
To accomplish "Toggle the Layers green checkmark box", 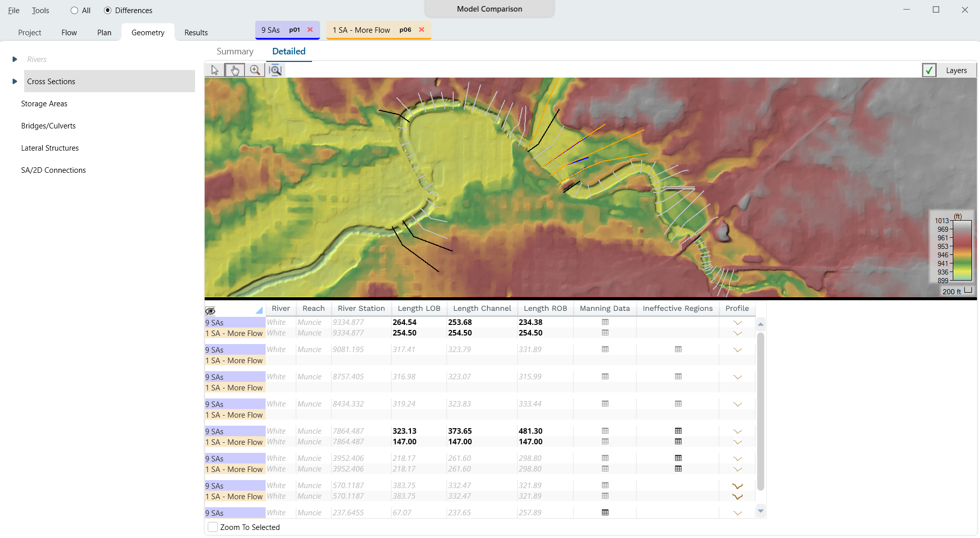I will point(929,71).
